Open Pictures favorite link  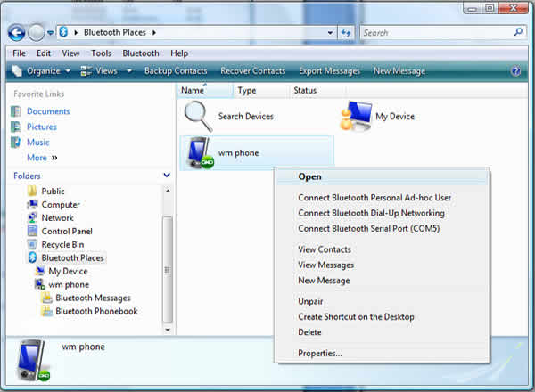tap(42, 127)
